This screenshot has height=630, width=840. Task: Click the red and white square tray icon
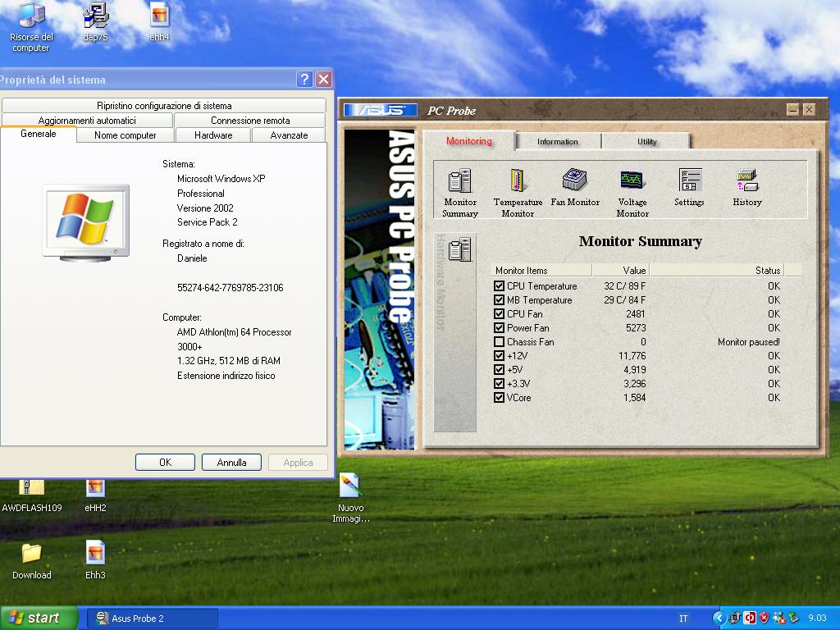point(750,618)
